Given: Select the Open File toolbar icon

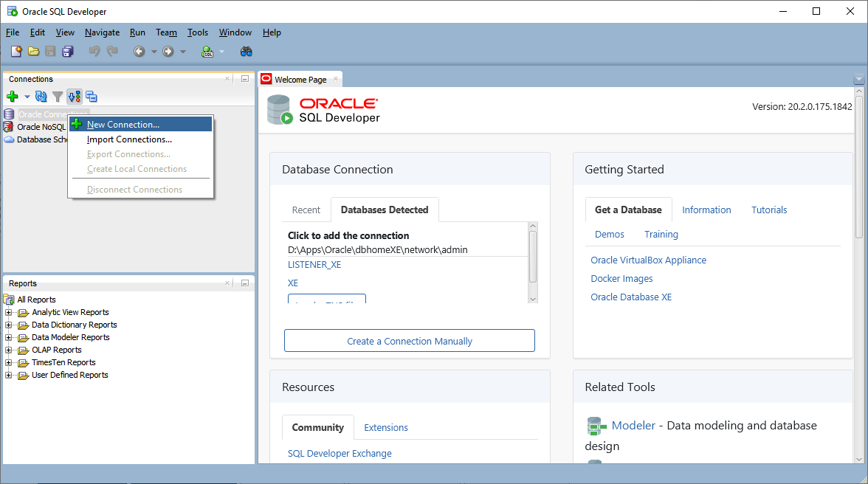Looking at the screenshot, I should click(33, 51).
